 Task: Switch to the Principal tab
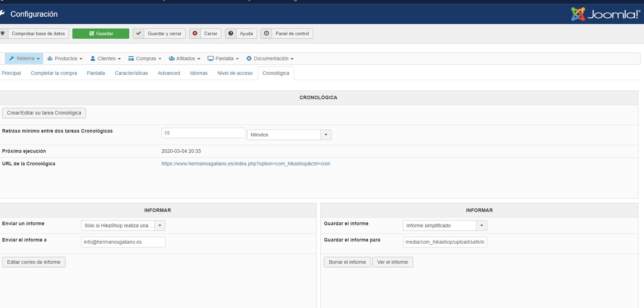pos(11,73)
